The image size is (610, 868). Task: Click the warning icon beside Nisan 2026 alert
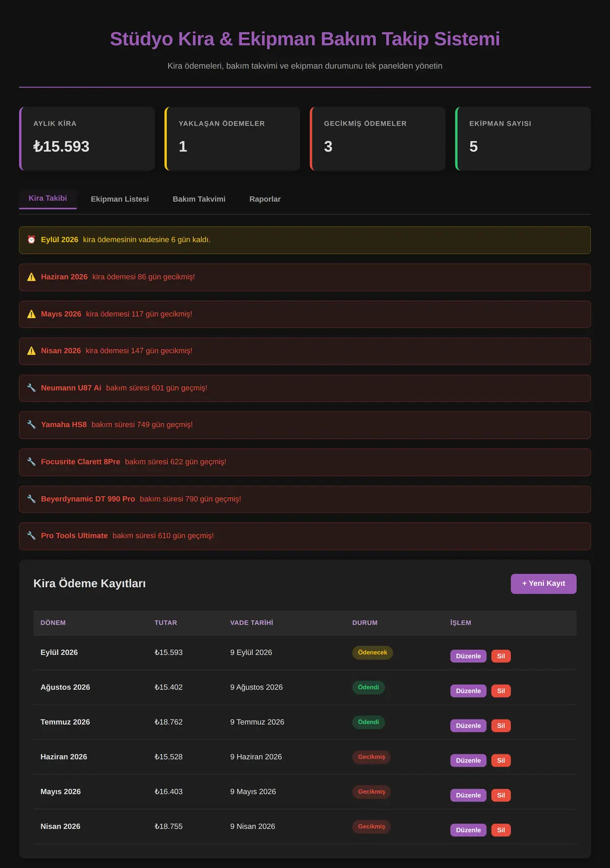click(x=32, y=351)
